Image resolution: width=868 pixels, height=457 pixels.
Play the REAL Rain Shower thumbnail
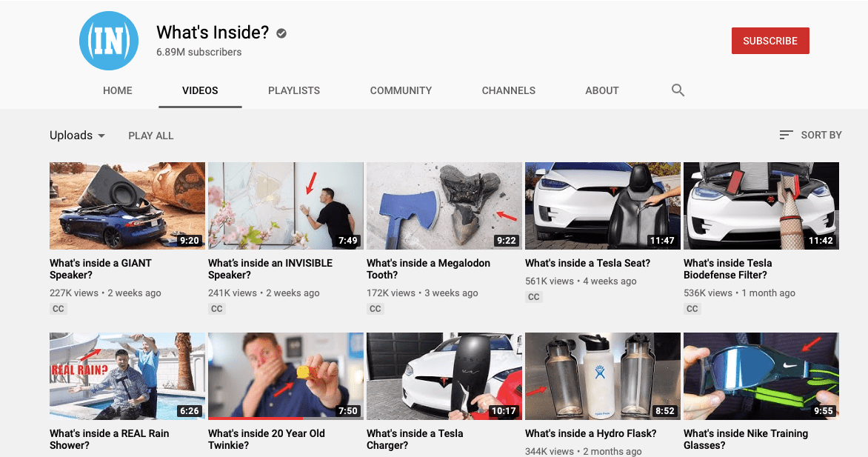(x=127, y=376)
